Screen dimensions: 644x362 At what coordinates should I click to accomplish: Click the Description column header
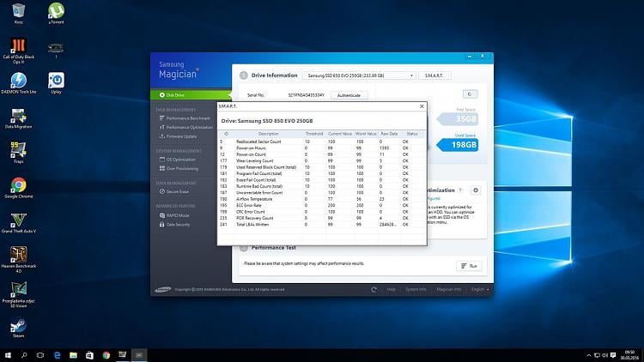pyautogui.click(x=268, y=134)
